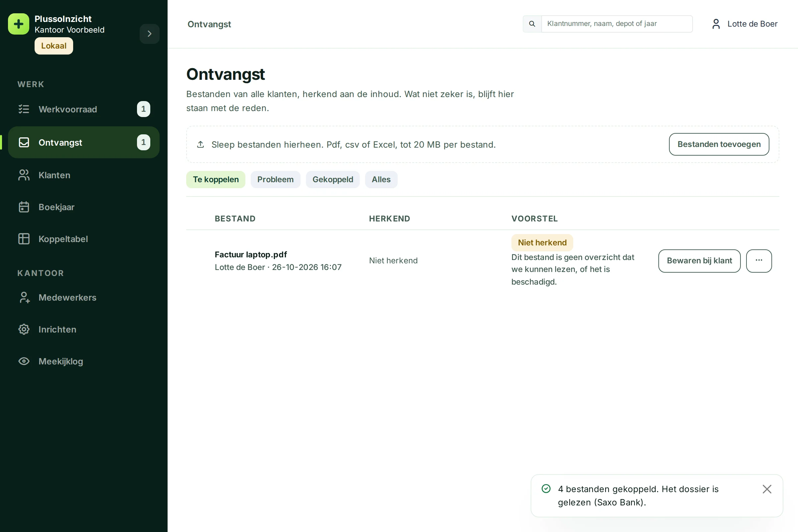Open Medewerkers under Kantoor

(84, 298)
